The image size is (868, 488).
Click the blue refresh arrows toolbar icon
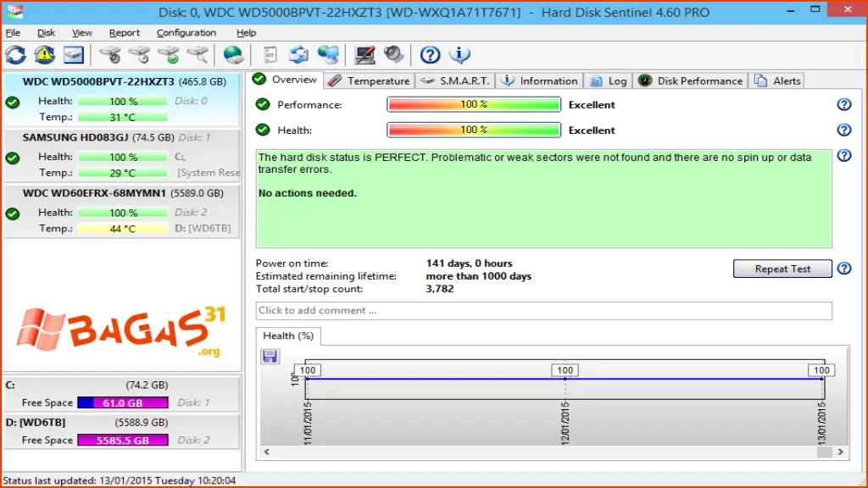point(15,55)
